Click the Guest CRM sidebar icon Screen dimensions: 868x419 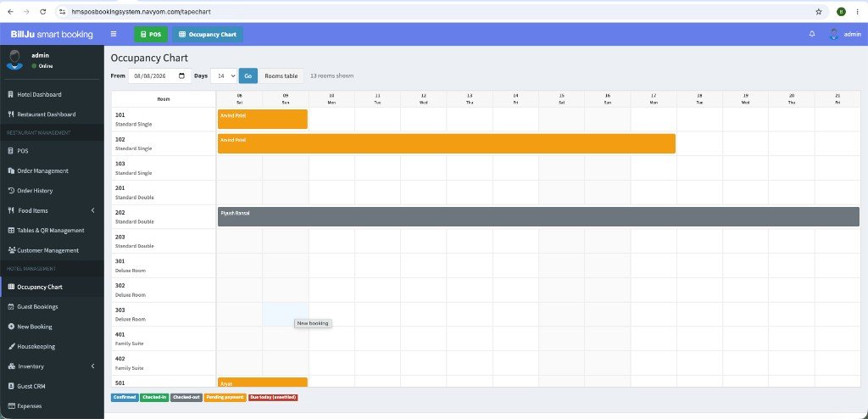point(11,386)
